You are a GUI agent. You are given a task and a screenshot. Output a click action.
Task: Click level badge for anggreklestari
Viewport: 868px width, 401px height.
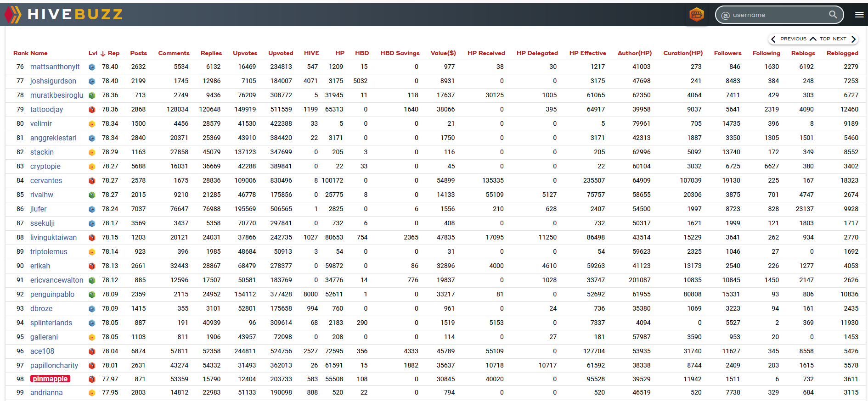(92, 138)
